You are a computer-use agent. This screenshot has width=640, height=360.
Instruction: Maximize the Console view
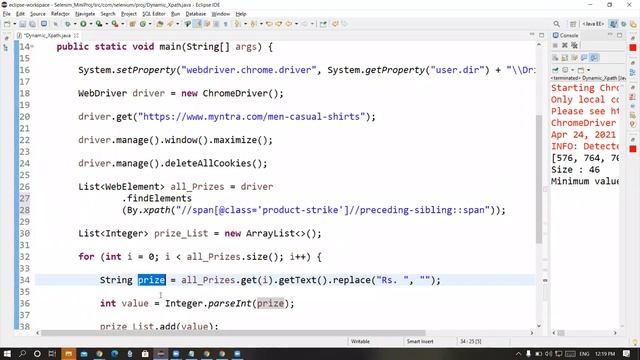620,35
